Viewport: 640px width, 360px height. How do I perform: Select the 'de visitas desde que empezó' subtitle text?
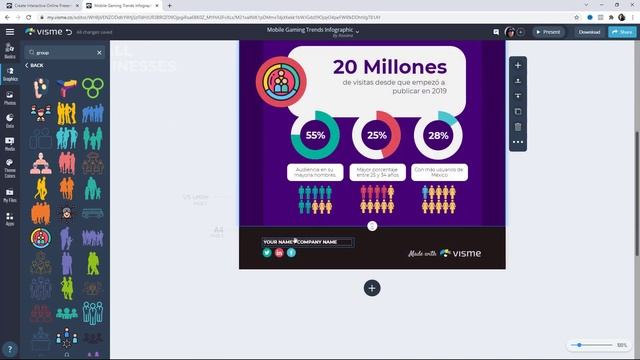394,87
